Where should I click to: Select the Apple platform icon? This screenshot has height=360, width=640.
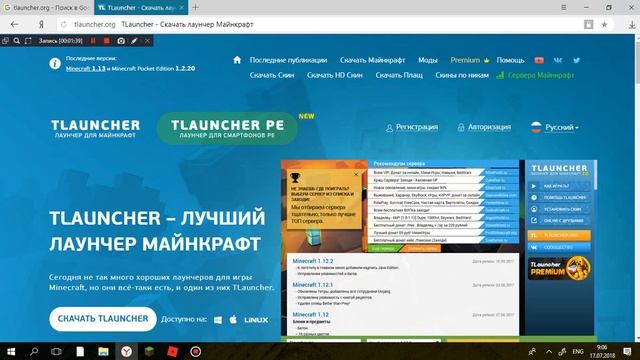point(233,320)
